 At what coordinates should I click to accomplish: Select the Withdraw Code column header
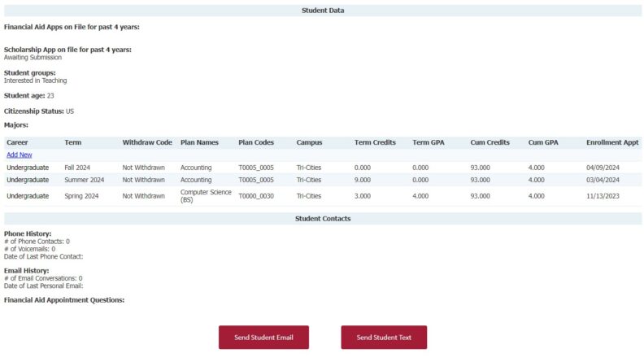(x=147, y=142)
